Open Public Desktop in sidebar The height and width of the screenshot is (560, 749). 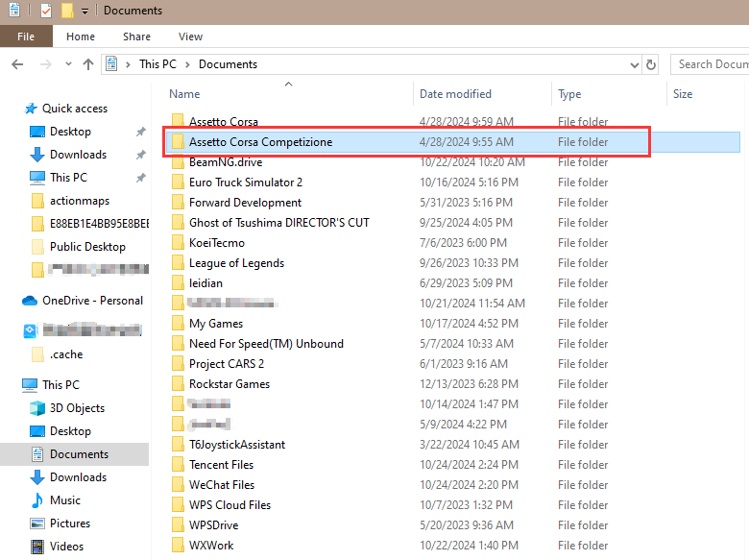point(88,247)
